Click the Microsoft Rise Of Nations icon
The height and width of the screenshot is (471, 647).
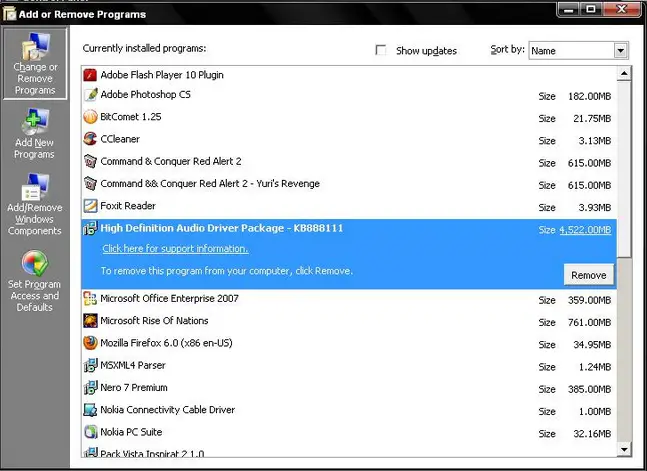click(x=90, y=321)
